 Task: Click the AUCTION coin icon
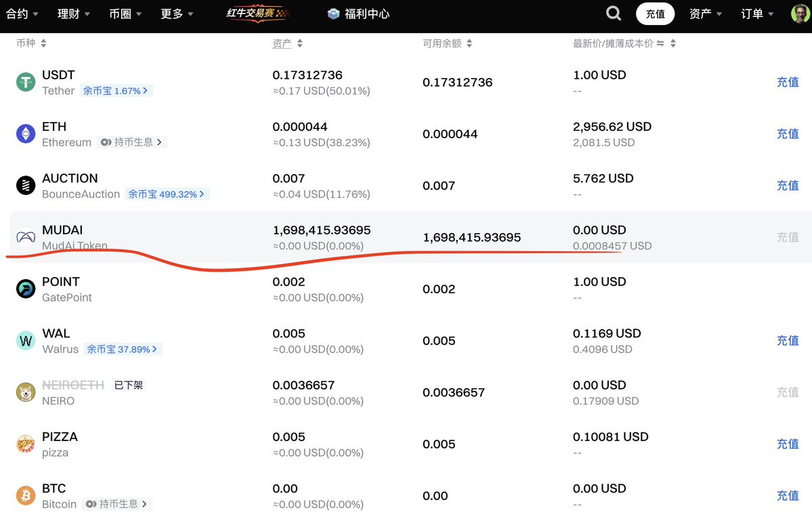[x=26, y=186]
